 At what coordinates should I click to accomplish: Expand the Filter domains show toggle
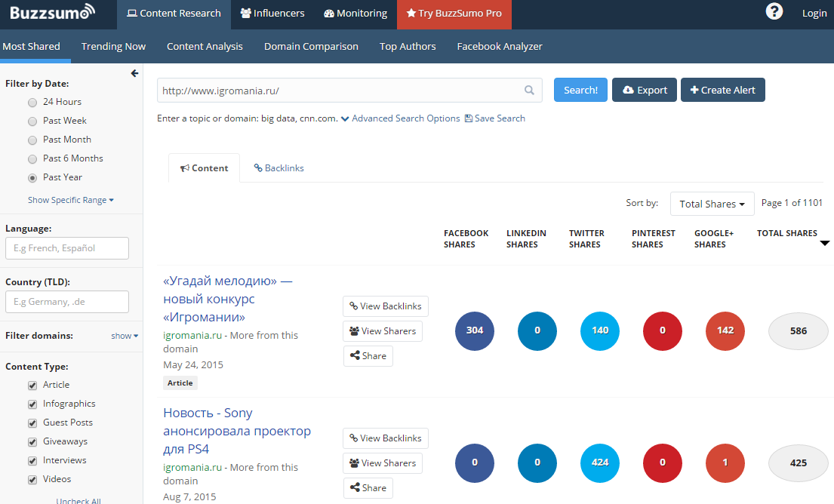click(x=125, y=336)
